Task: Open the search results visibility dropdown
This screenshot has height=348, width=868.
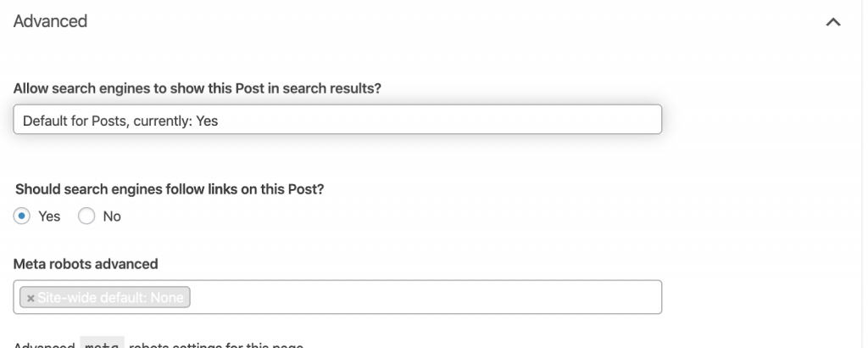Action: pyautogui.click(x=337, y=120)
